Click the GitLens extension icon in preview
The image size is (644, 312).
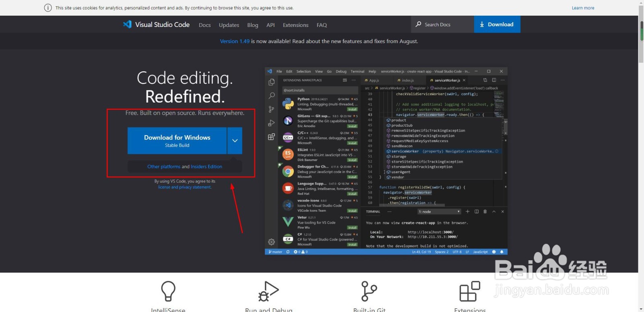[288, 121]
